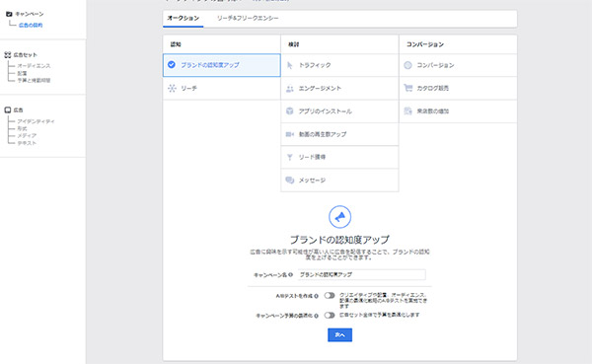Select アイデンティティ in the sidebar tree
592x364 pixels.
click(36, 121)
